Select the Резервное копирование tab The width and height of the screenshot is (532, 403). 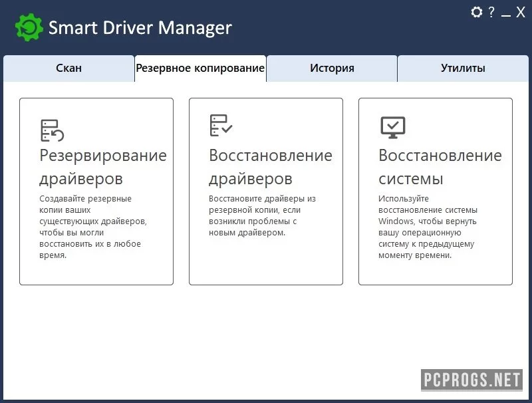[200, 68]
